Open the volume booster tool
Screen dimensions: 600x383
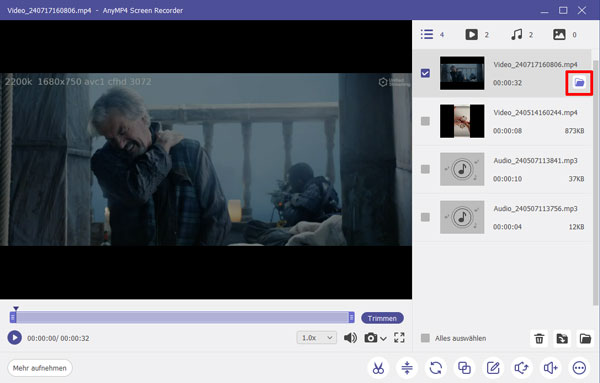click(550, 368)
